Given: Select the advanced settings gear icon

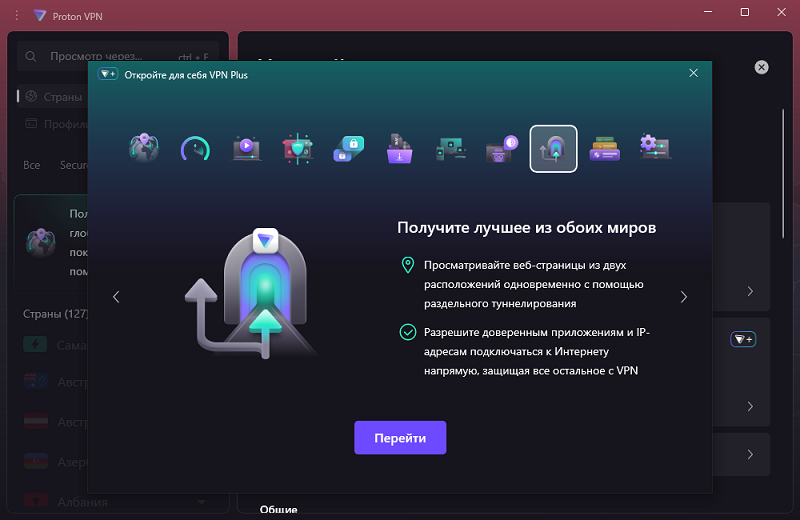Looking at the screenshot, I should tap(655, 149).
